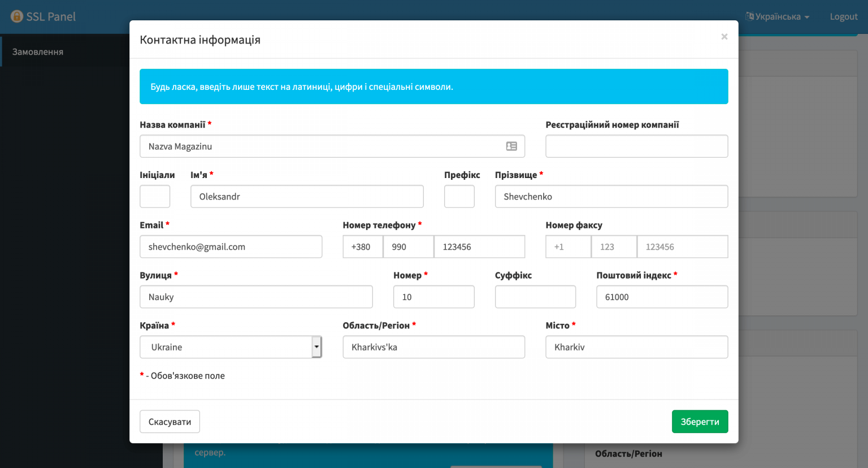Open the Українська language dropdown
Screen dimensions: 868x468
coord(778,16)
